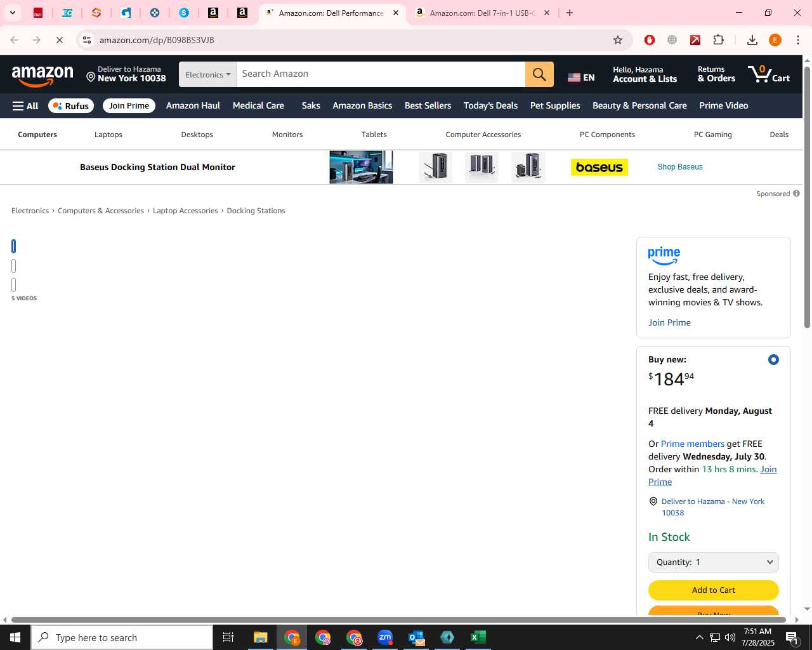Open the EN language selector
The width and height of the screenshot is (812, 650).
pos(581,77)
